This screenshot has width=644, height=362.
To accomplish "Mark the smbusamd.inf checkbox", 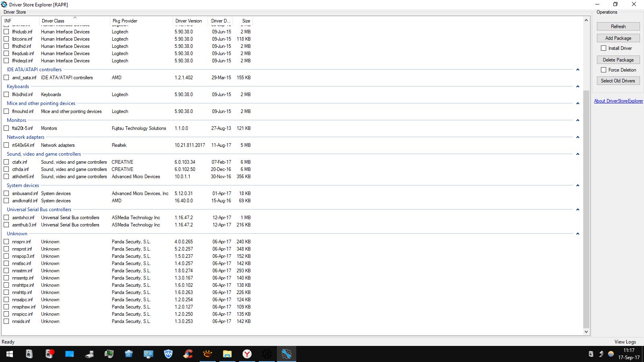I will coord(6,193).
